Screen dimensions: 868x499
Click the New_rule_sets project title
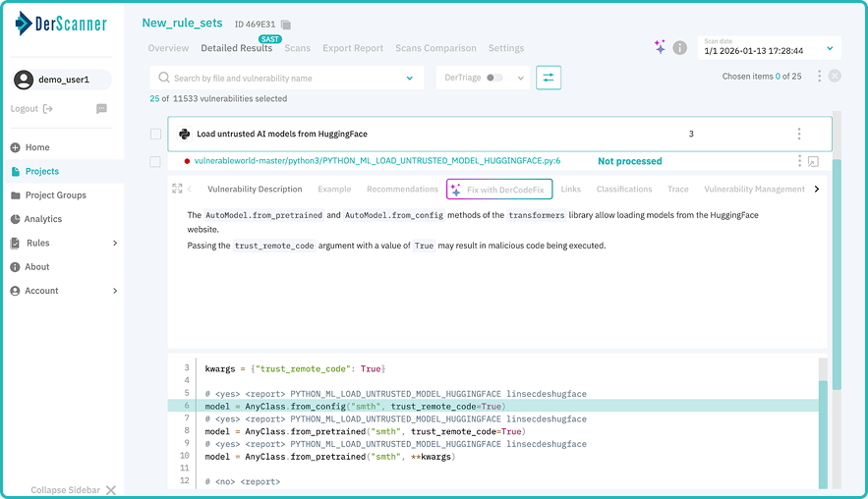point(182,24)
